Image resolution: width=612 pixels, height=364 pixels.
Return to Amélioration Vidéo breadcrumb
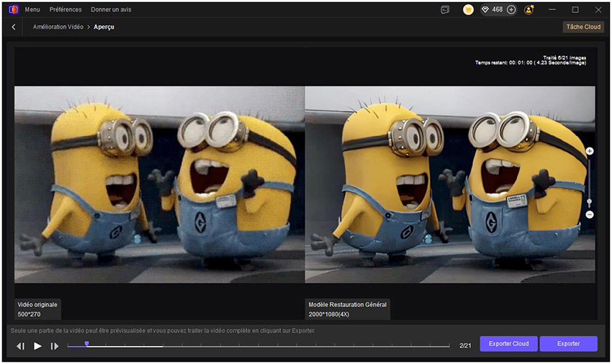tap(58, 27)
